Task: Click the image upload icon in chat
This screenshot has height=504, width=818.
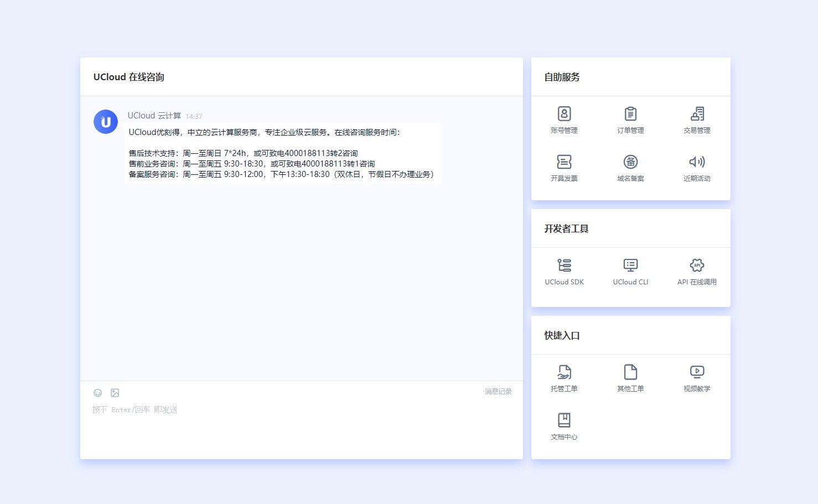Action: [115, 393]
